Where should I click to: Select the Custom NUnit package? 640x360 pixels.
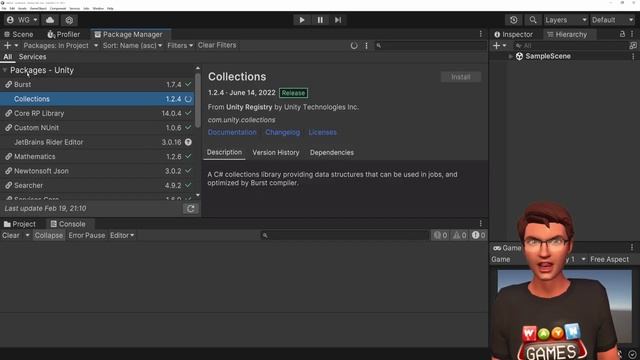[97, 128]
